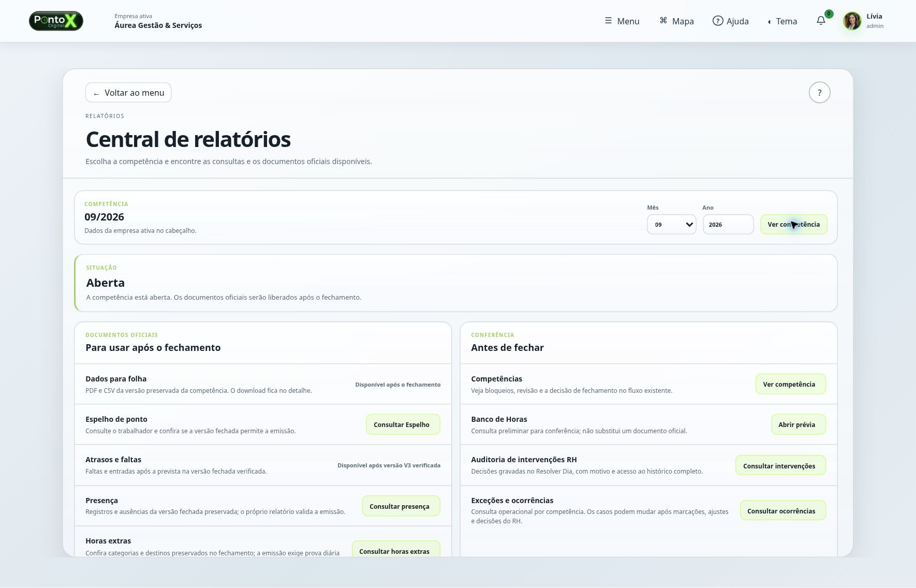Click the Ano year input field
The image size is (916, 588).
728,224
